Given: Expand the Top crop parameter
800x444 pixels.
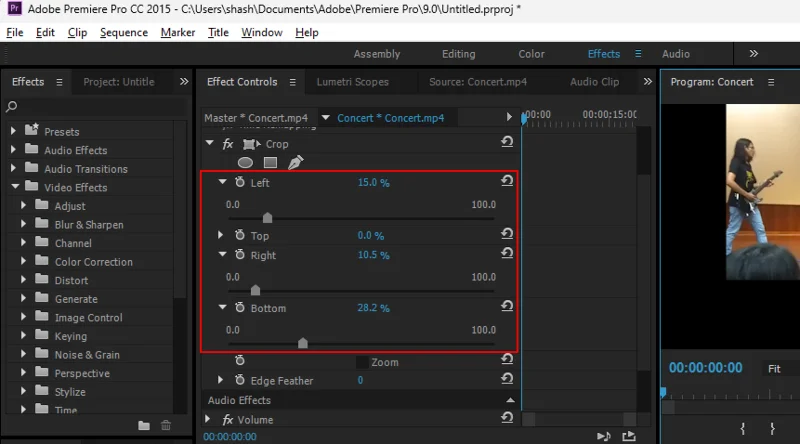Looking at the screenshot, I should point(221,236).
